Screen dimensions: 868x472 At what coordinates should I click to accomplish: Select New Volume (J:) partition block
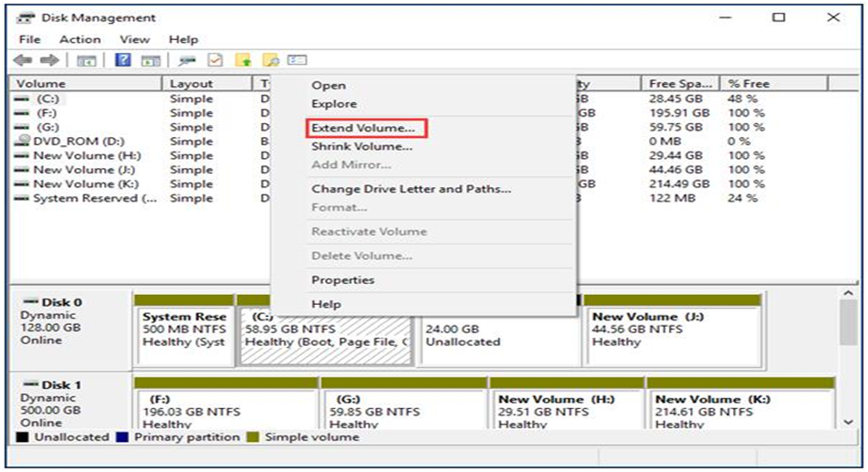[672, 330]
